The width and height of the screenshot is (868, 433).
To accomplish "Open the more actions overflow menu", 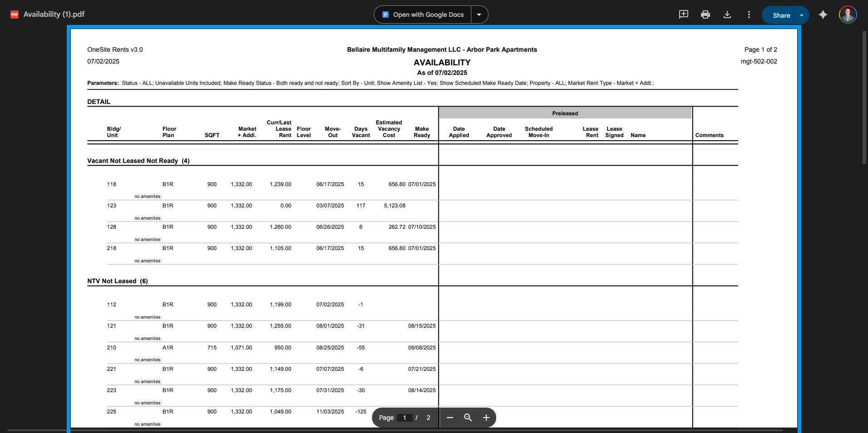I will point(749,14).
